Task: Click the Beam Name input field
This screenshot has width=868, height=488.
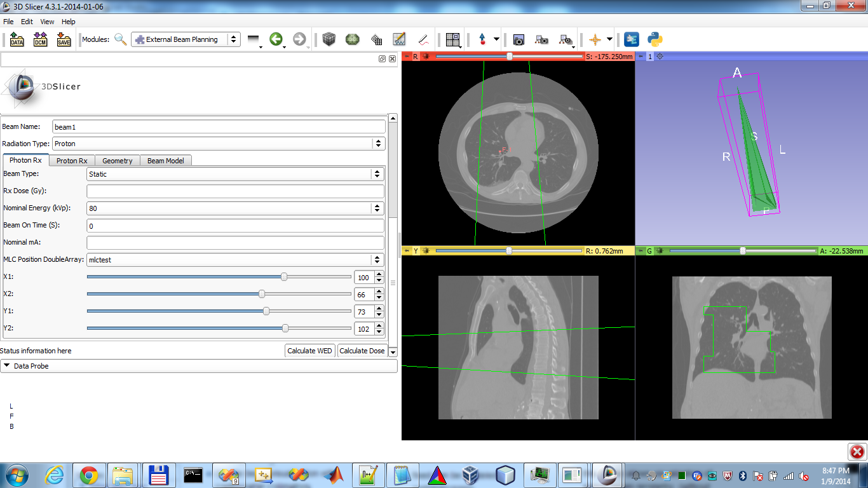Action: 219,127
